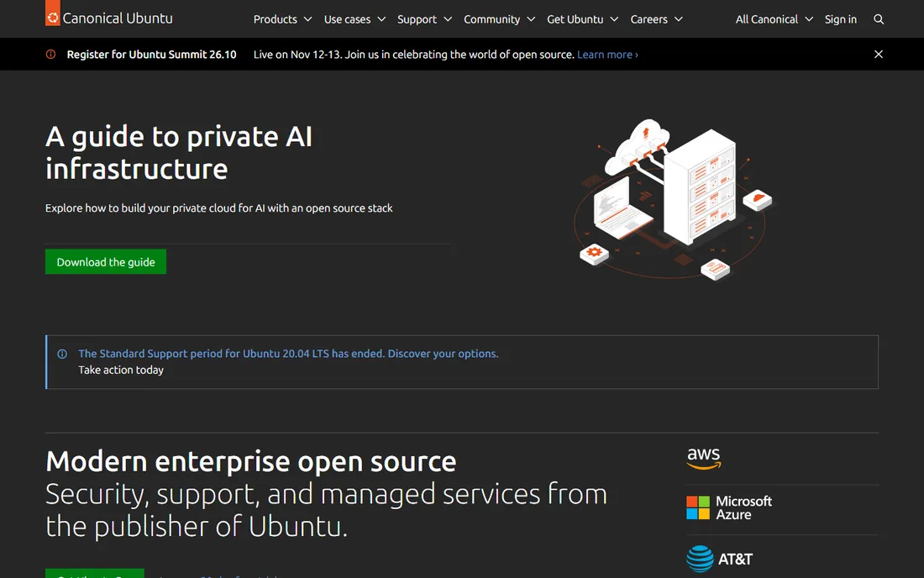This screenshot has height=578, width=924.
Task: Open the Use cases menu
Action: [x=354, y=19]
